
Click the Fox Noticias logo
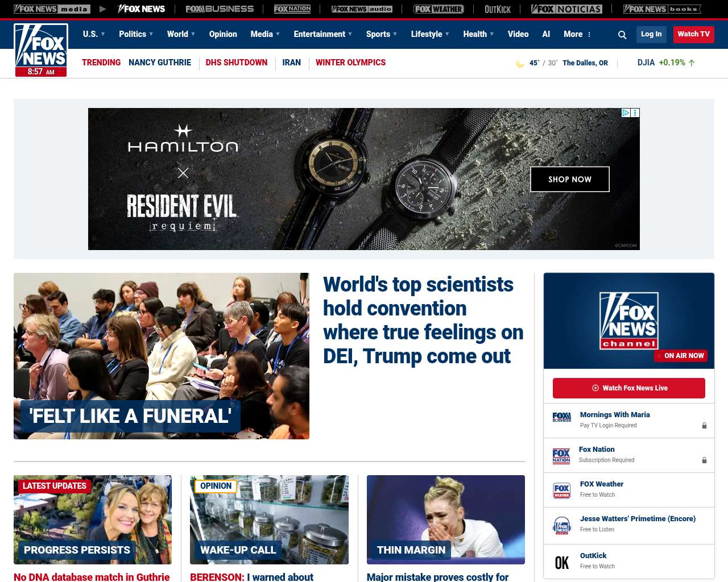pyautogui.click(x=566, y=9)
